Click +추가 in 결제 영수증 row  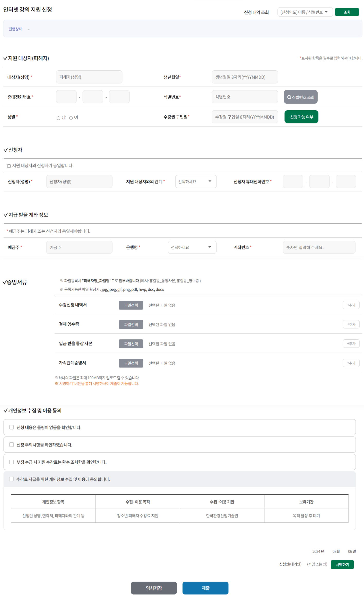point(351,324)
